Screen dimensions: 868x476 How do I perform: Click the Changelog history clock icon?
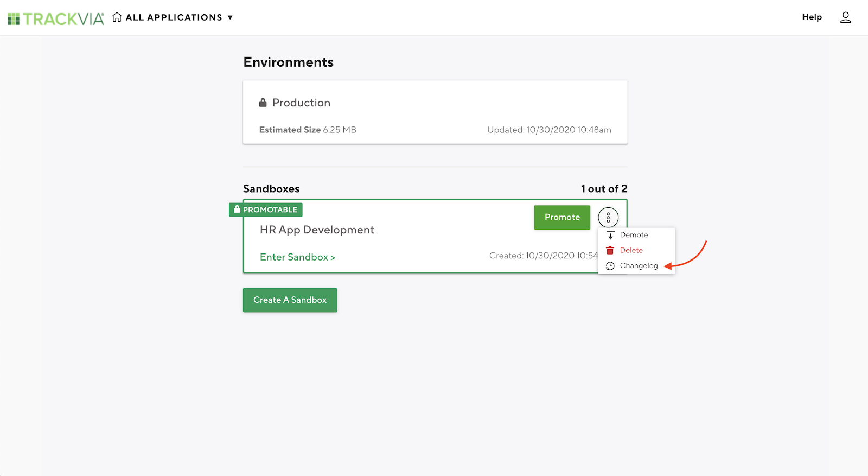(x=610, y=266)
